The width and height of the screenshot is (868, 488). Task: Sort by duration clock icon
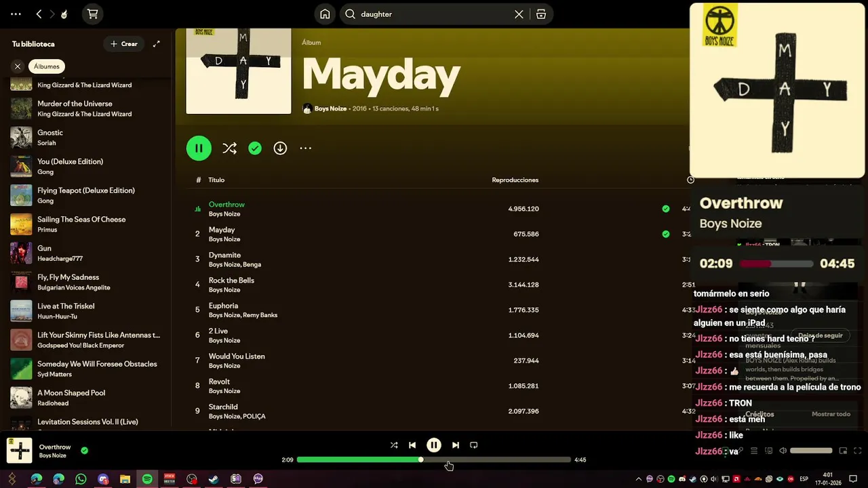[x=690, y=180]
